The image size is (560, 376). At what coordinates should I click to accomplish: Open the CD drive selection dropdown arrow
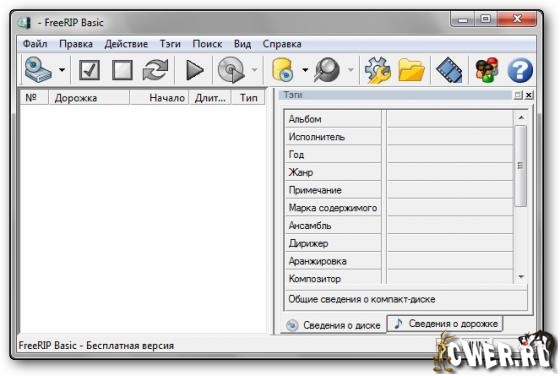(62, 70)
